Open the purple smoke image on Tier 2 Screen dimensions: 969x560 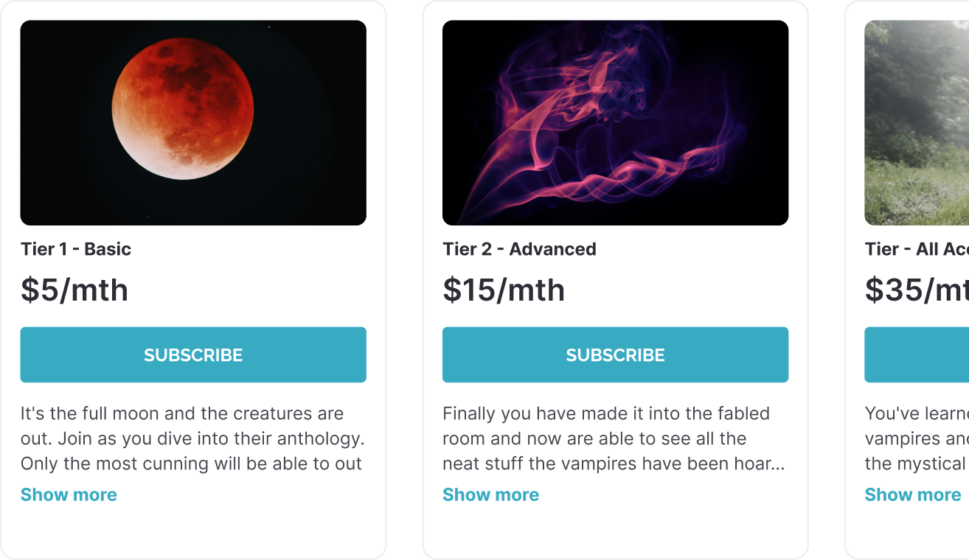coord(615,122)
